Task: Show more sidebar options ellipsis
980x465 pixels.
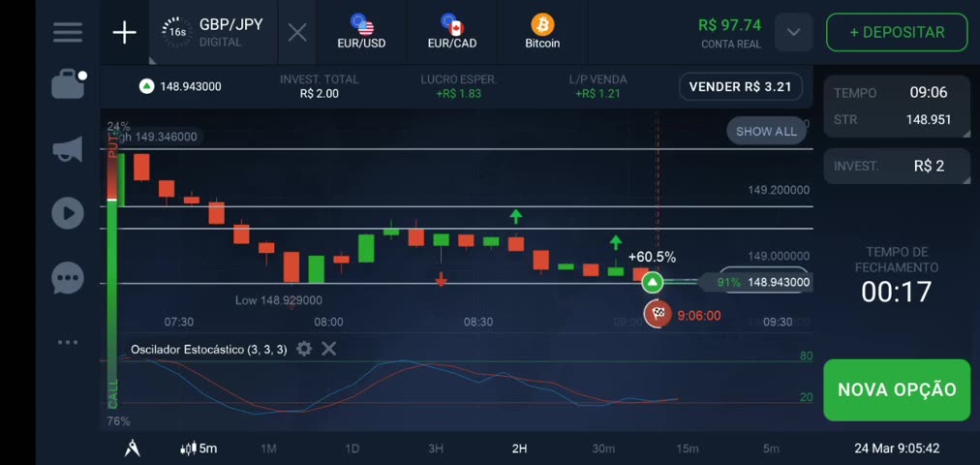Action: [x=68, y=342]
